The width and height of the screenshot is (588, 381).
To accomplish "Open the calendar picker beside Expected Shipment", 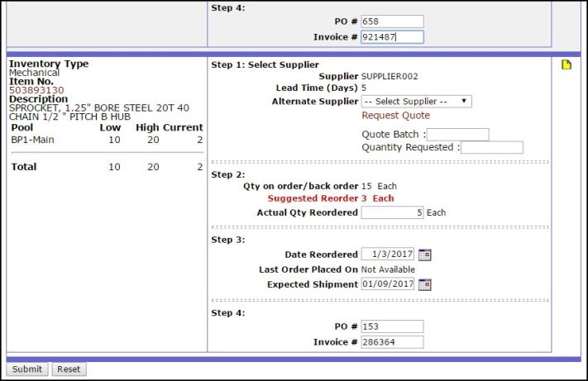I will pyautogui.click(x=424, y=284).
